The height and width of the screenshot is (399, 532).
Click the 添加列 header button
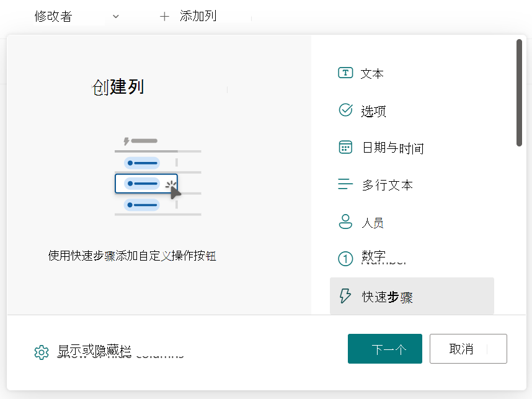click(x=188, y=16)
